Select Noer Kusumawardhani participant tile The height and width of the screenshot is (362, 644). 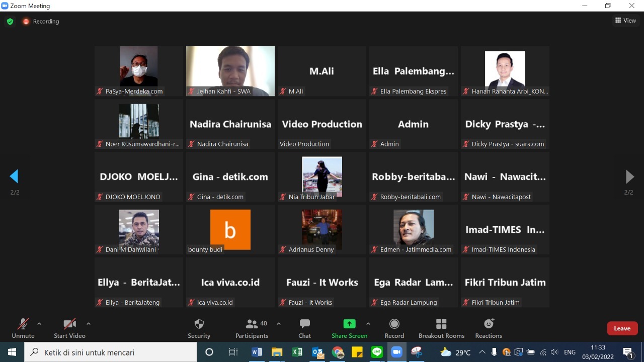(x=139, y=124)
